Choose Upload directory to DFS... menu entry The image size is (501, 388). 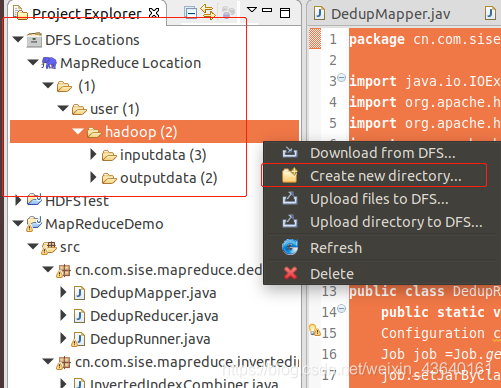396,222
